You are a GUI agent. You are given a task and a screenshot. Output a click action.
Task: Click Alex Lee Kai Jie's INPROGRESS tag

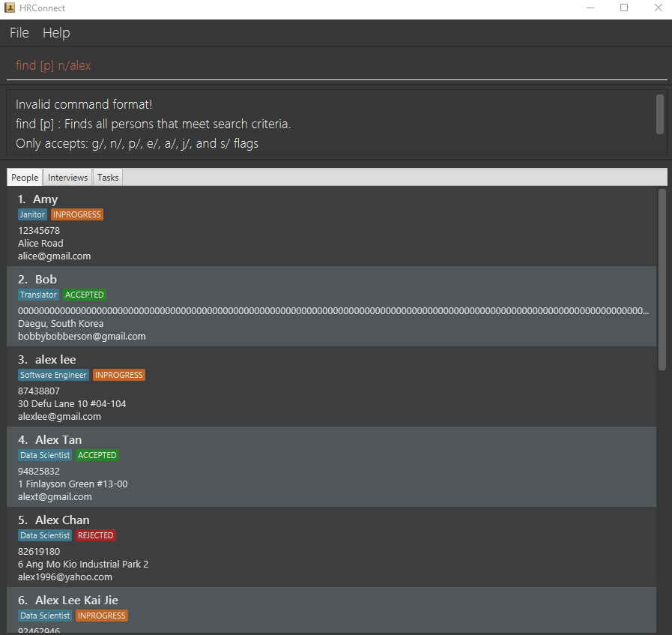coord(102,616)
